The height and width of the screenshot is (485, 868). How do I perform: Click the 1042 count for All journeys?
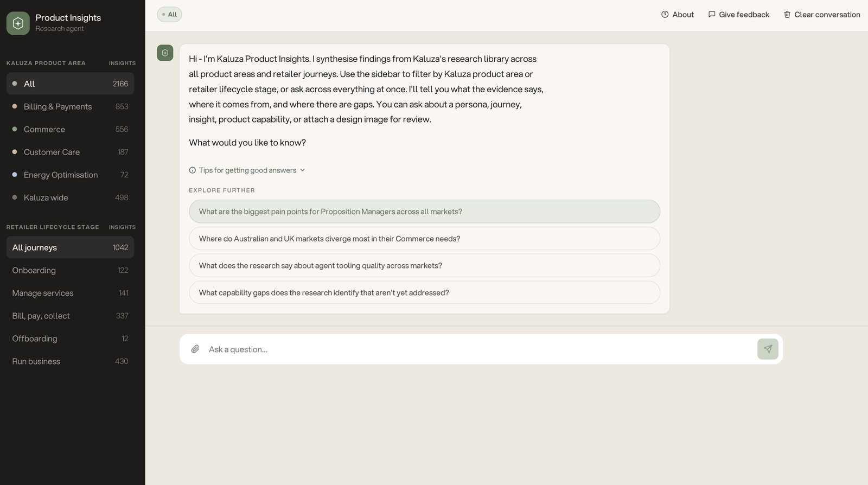point(120,247)
